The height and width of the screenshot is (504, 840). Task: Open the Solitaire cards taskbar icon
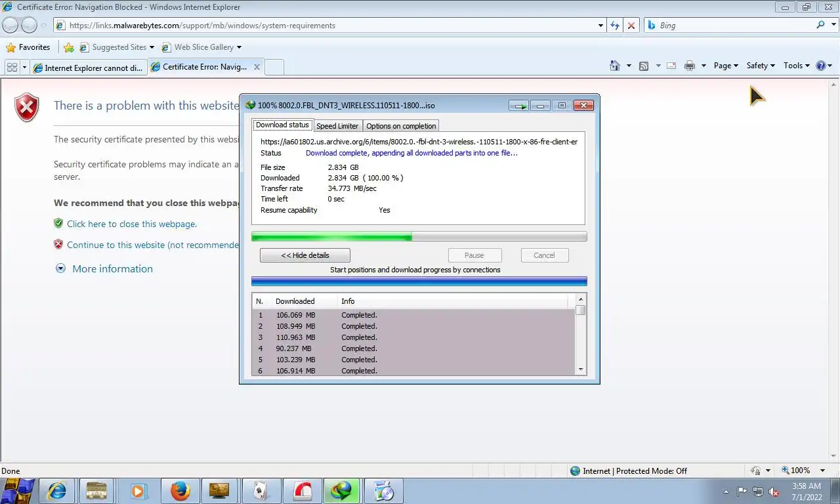coord(261,491)
